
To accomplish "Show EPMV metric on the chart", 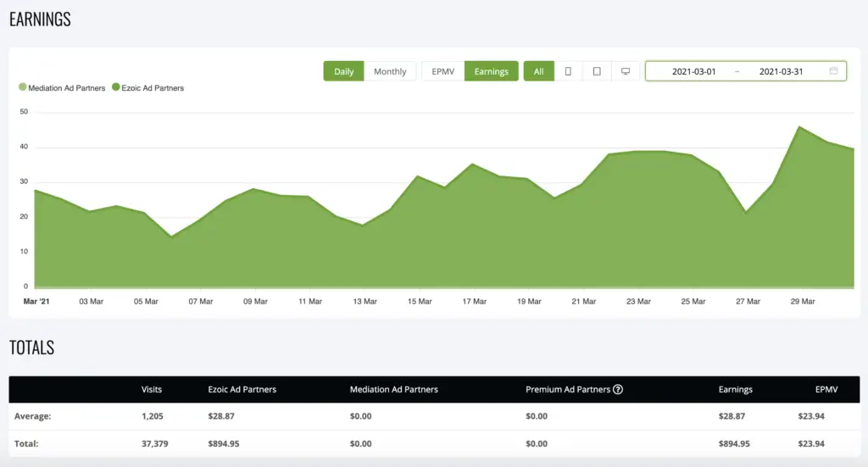I will [442, 71].
